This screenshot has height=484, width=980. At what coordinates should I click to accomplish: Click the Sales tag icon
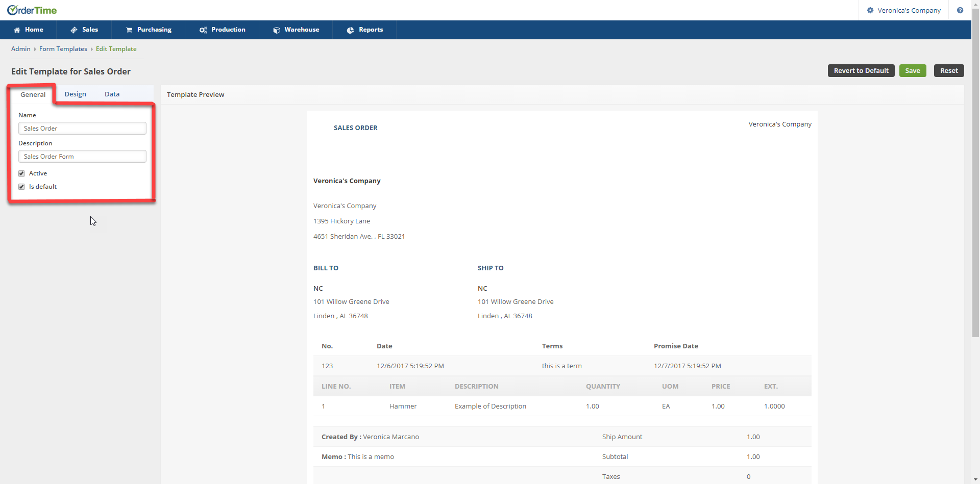(x=74, y=30)
